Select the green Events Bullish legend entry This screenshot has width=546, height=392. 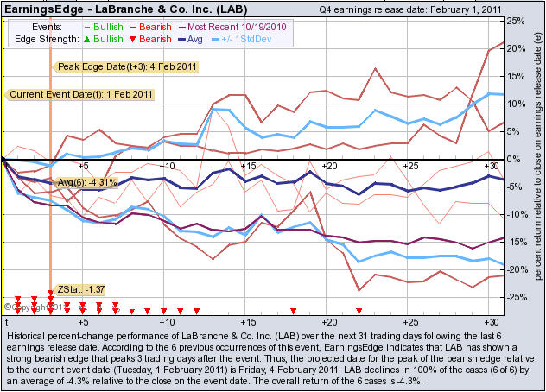pos(102,26)
